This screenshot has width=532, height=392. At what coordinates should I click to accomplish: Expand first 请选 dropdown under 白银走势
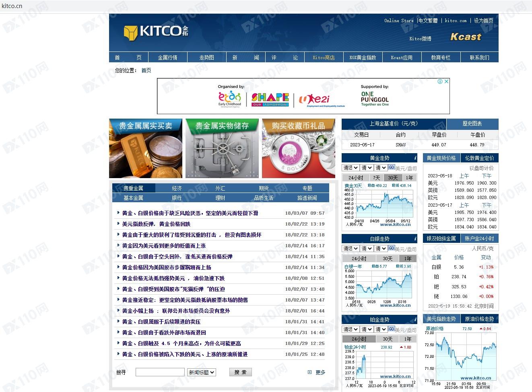[350, 248]
